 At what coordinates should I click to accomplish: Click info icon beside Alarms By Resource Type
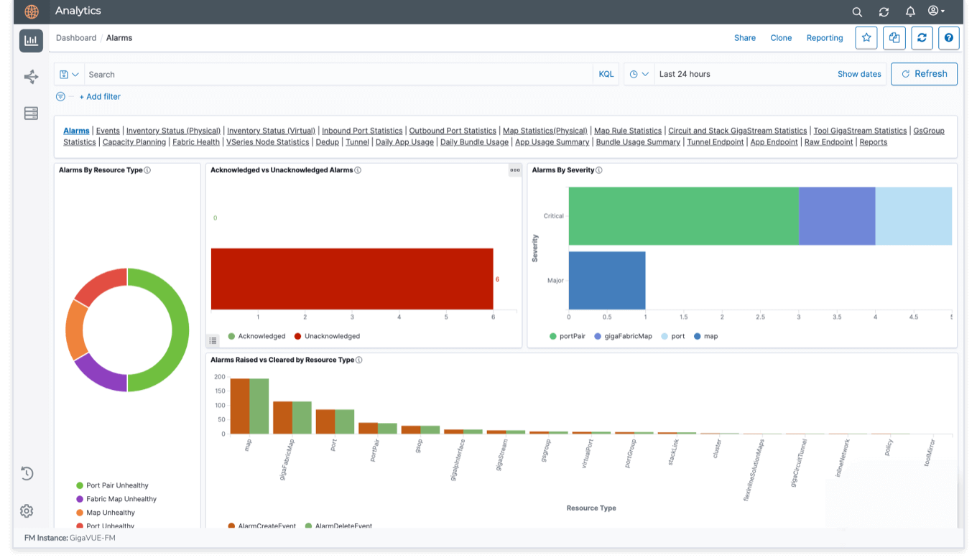[x=147, y=170]
